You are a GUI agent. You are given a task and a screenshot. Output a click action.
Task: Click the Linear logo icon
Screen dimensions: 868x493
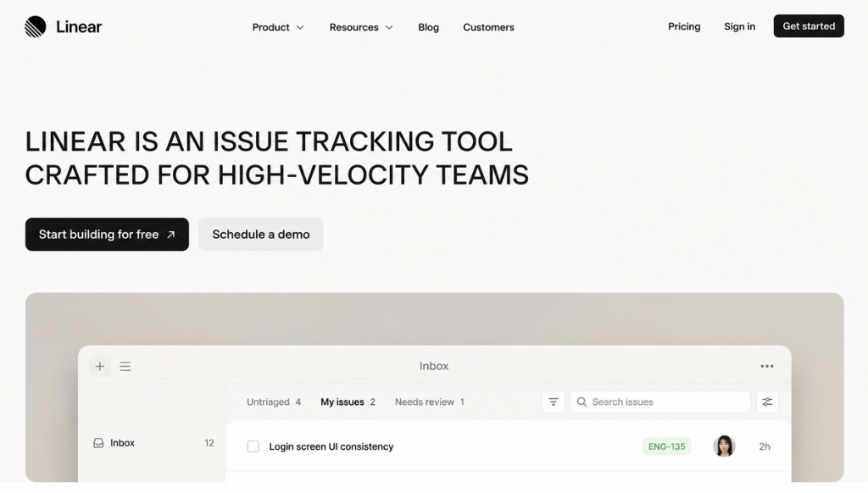tap(36, 26)
